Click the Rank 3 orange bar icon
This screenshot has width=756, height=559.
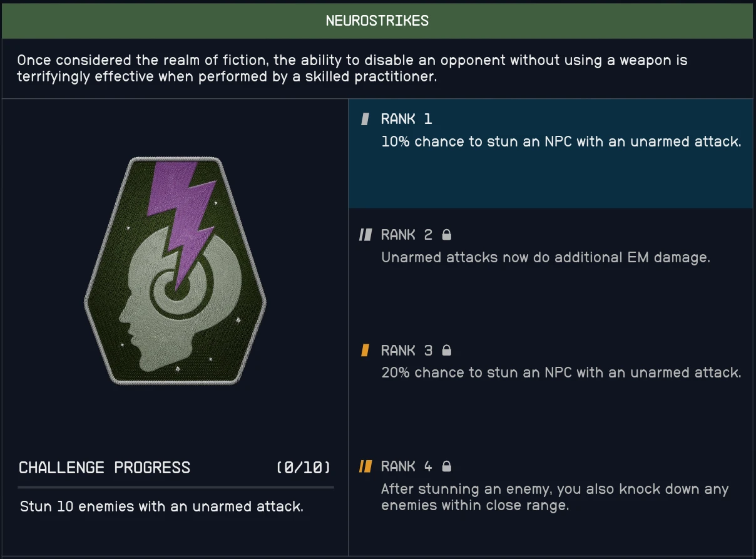(365, 351)
